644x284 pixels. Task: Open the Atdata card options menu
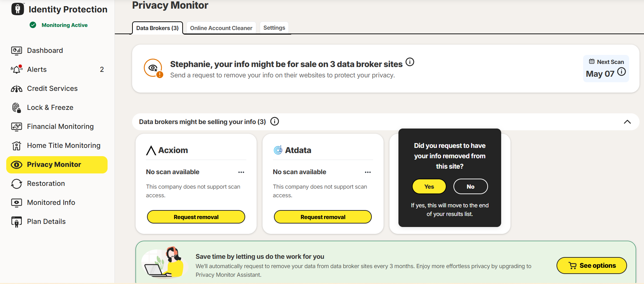point(368,172)
